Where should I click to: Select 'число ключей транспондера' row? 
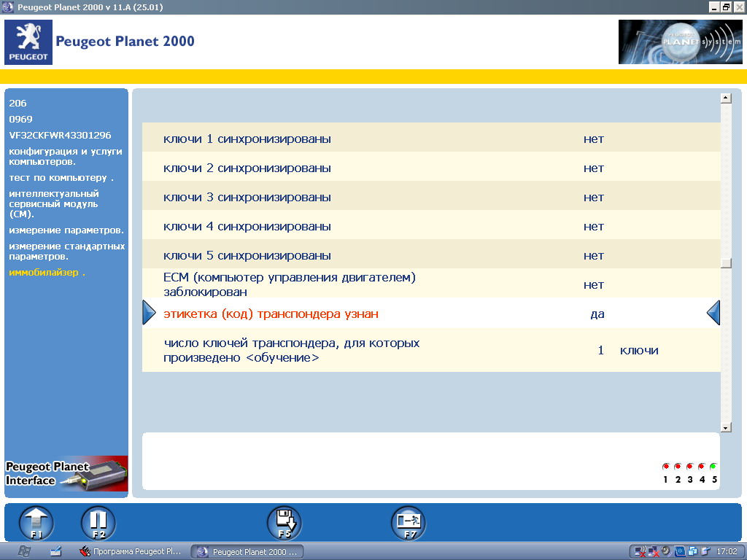431,350
